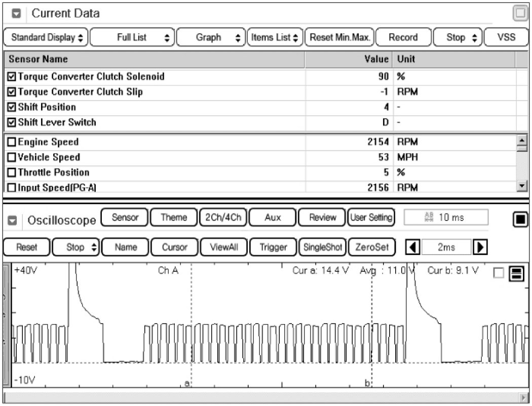
Task: Increase time base with right arrow
Action: pos(479,248)
